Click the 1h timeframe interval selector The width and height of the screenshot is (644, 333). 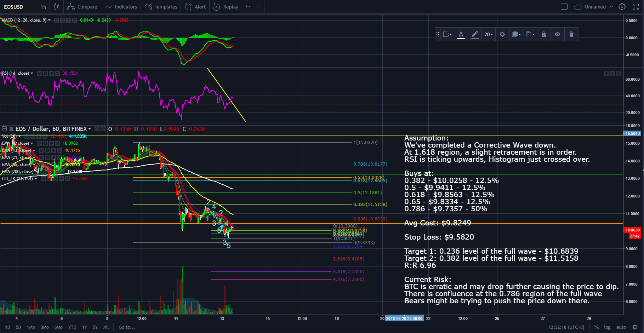43,7
